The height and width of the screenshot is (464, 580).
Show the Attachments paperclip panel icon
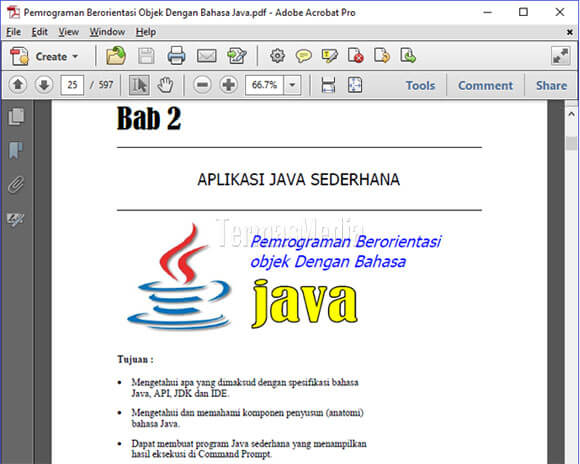(x=16, y=185)
